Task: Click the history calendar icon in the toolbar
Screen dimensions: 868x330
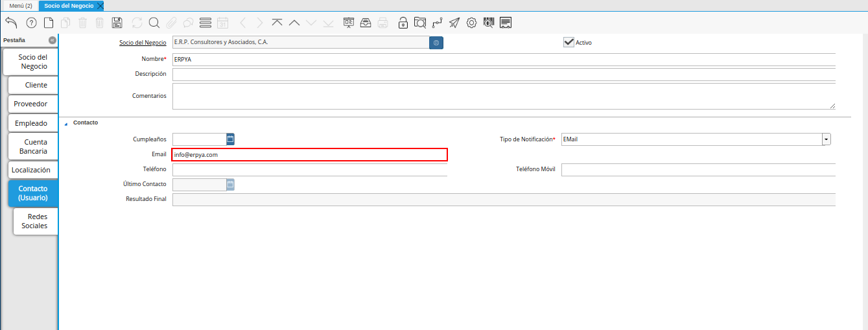Action: tap(222, 23)
